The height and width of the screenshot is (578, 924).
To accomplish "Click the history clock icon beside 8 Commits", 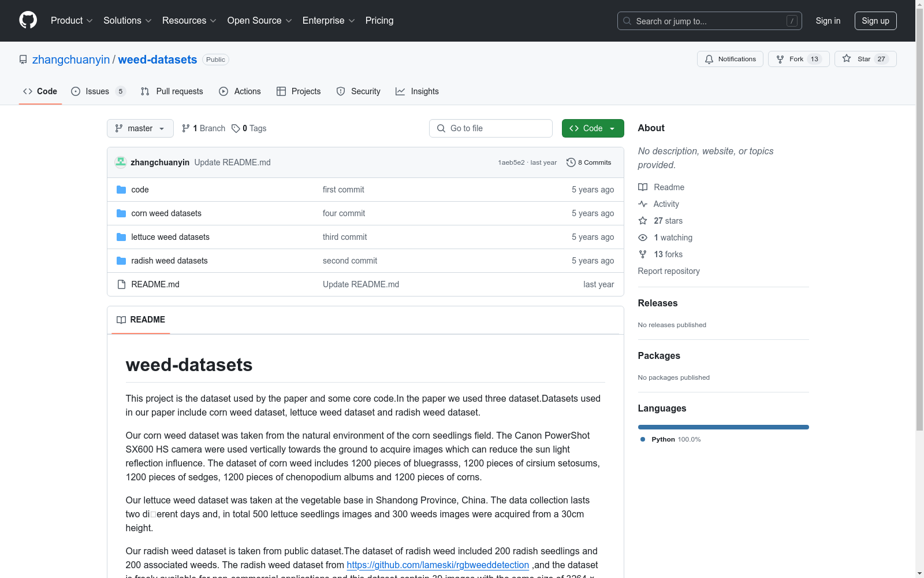I will [571, 162].
